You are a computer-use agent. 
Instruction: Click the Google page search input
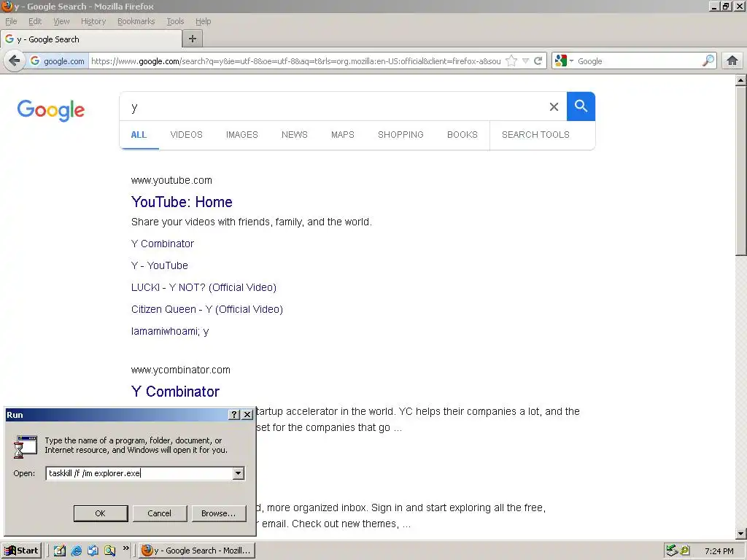333,106
